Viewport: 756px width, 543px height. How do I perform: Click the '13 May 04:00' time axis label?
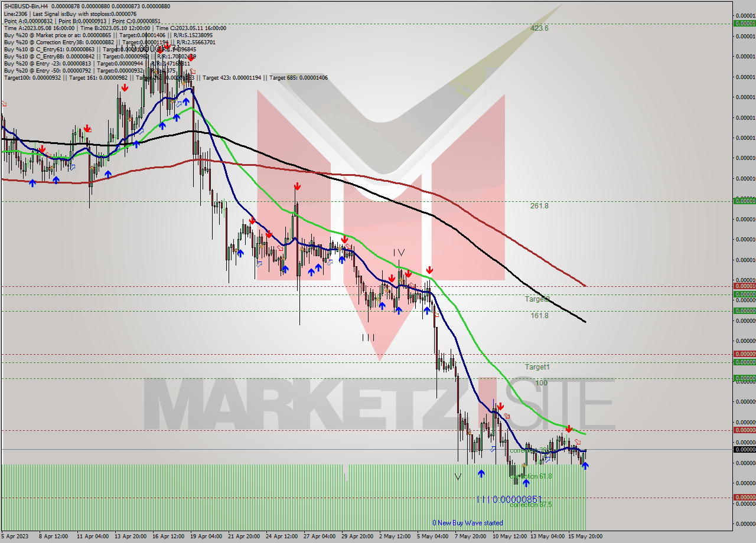coord(547,537)
